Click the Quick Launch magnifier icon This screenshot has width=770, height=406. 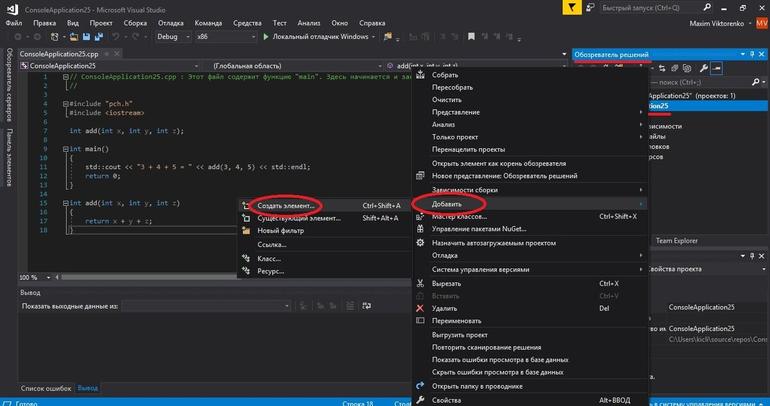pos(707,8)
